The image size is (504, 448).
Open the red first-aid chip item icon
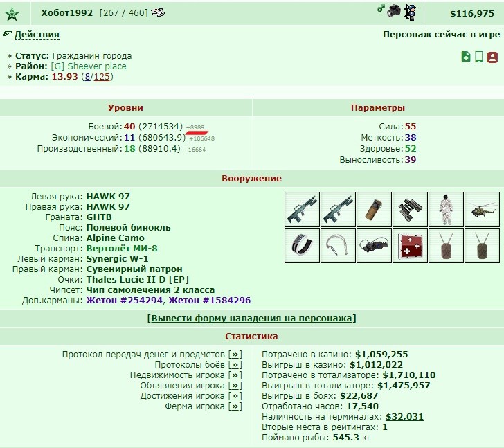point(410,246)
